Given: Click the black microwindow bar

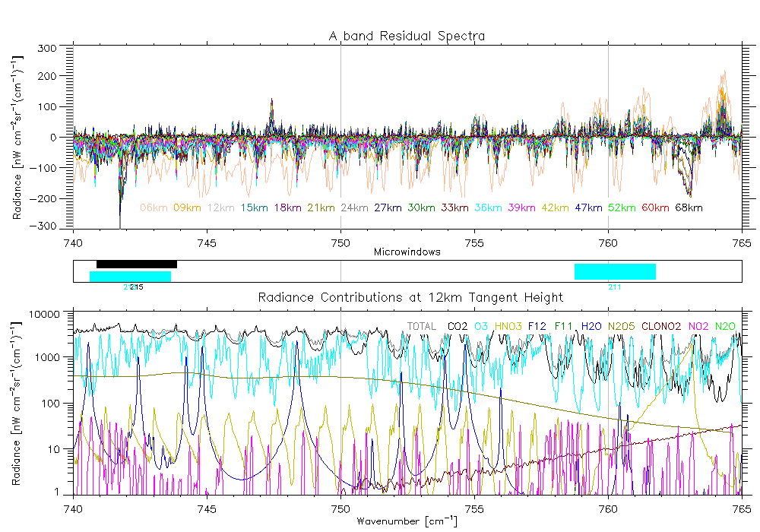Looking at the screenshot, I should tap(137, 264).
